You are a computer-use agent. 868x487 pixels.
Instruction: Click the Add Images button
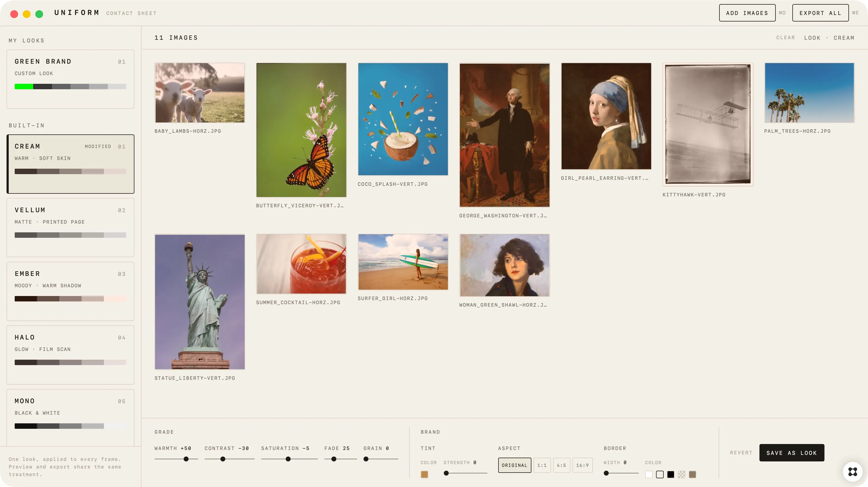747,13
